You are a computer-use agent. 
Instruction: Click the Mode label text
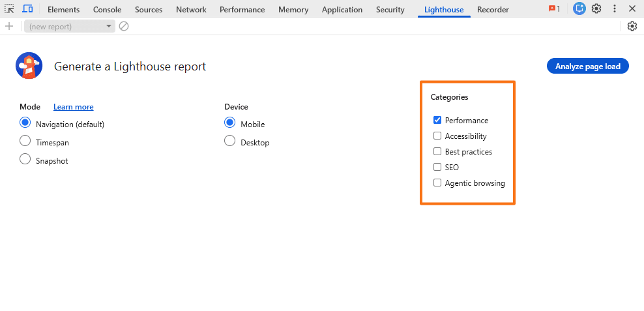click(30, 107)
